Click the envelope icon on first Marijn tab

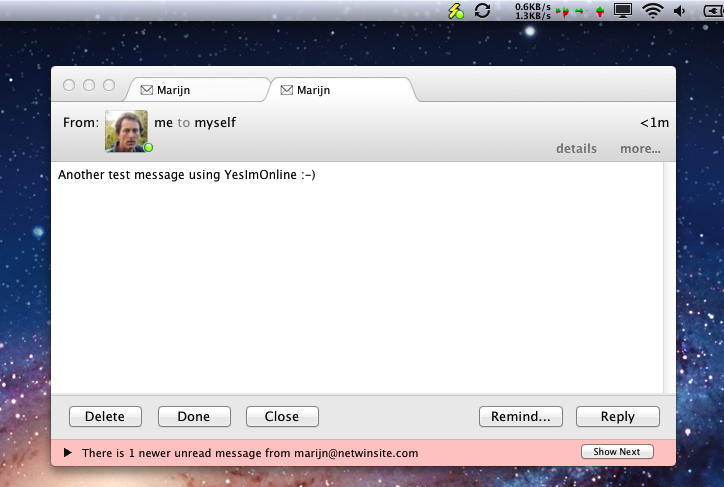(x=146, y=90)
